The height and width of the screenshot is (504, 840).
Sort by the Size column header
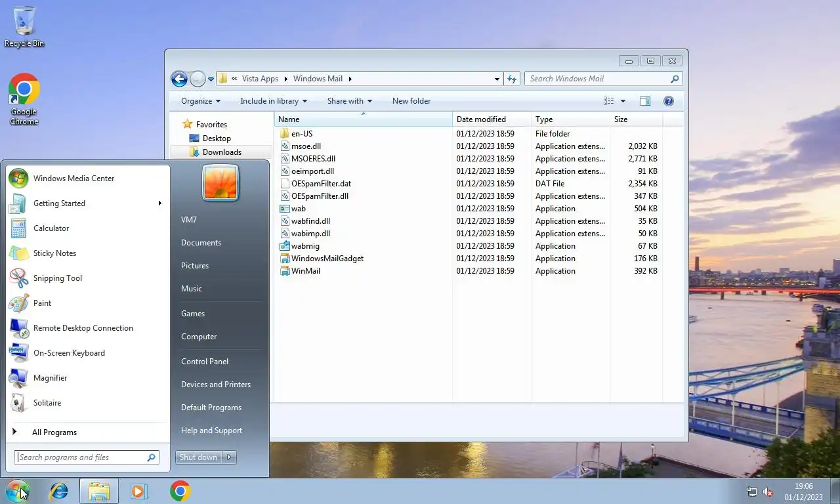click(x=636, y=119)
